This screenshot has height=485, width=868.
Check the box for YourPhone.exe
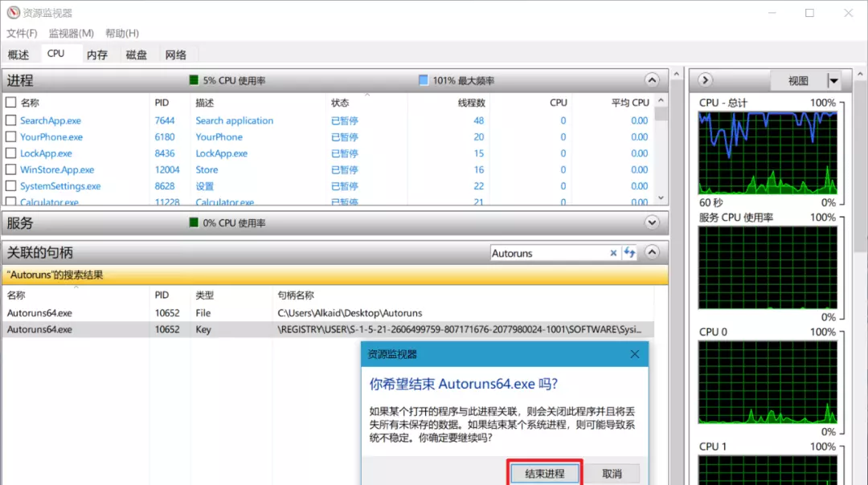click(x=10, y=137)
